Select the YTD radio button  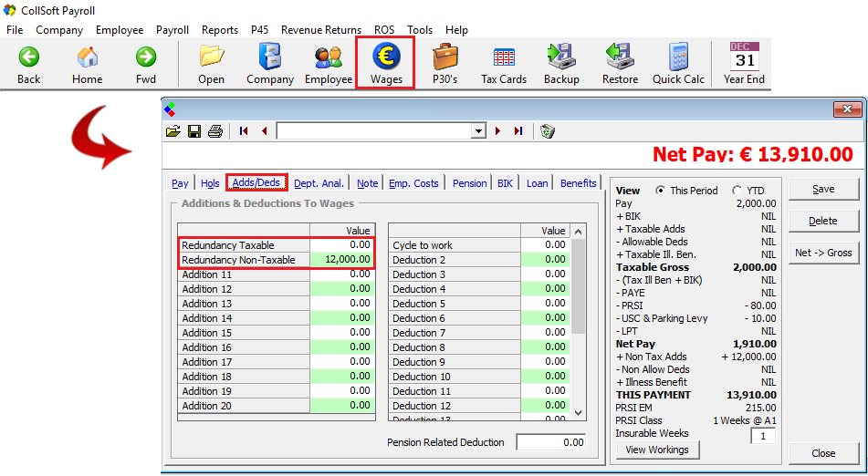[x=737, y=191]
